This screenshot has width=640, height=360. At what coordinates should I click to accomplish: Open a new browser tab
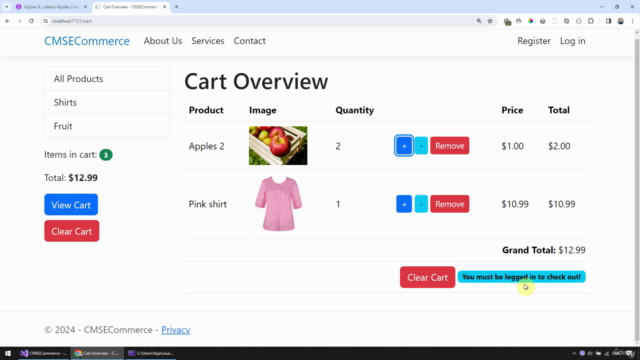[x=176, y=7]
